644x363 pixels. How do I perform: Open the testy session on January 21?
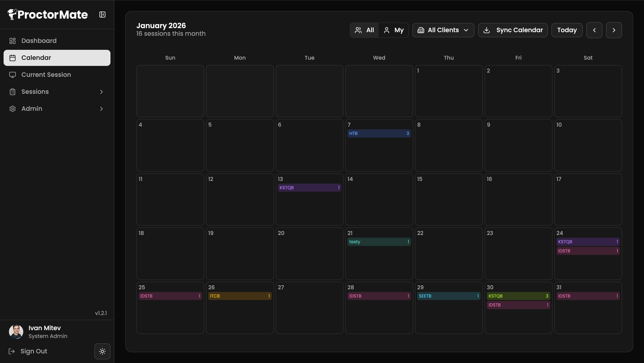tap(379, 241)
